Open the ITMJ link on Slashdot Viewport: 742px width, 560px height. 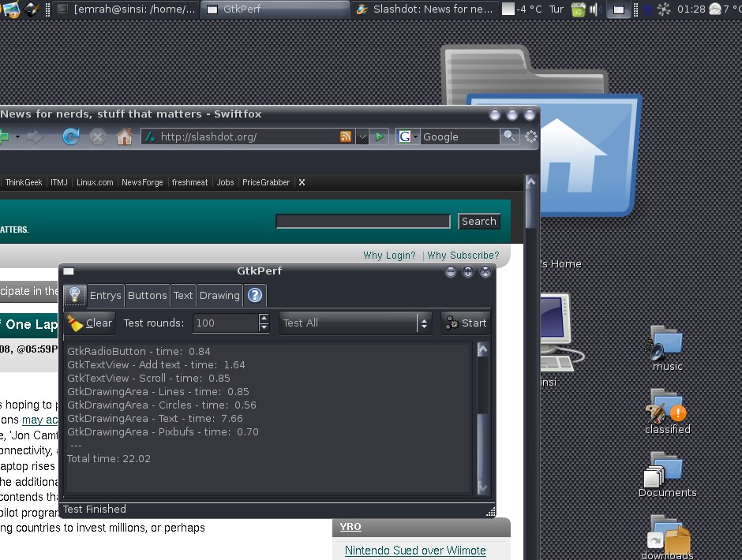[59, 182]
